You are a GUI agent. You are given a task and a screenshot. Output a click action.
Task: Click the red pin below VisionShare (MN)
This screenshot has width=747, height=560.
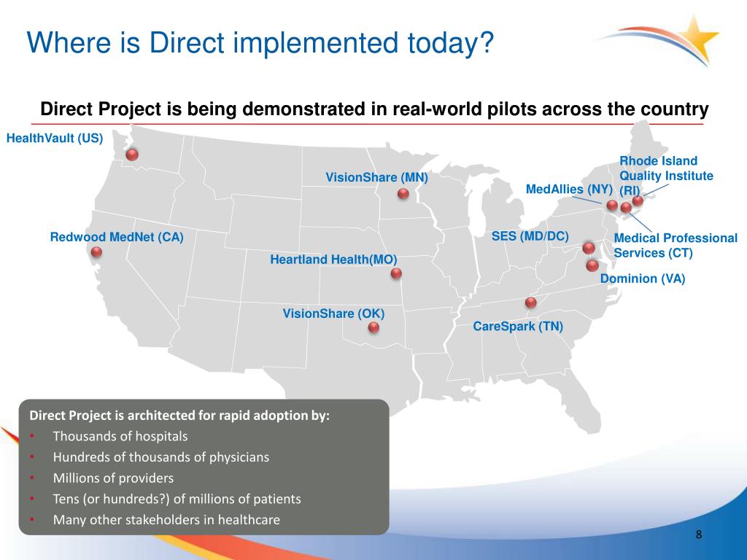point(403,193)
